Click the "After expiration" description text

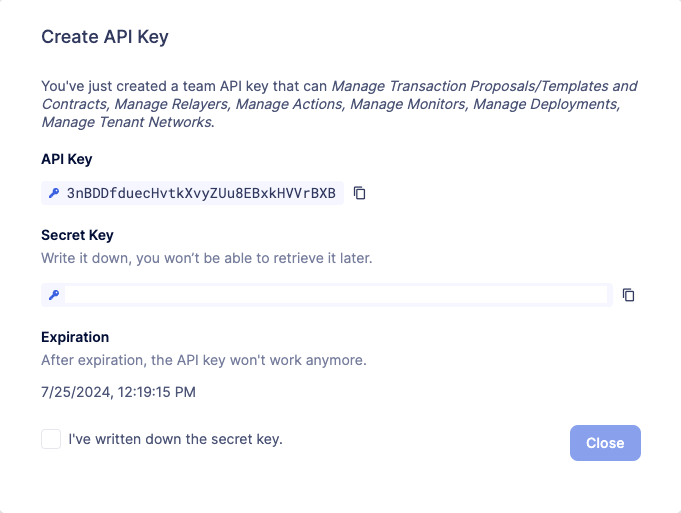[204, 359]
